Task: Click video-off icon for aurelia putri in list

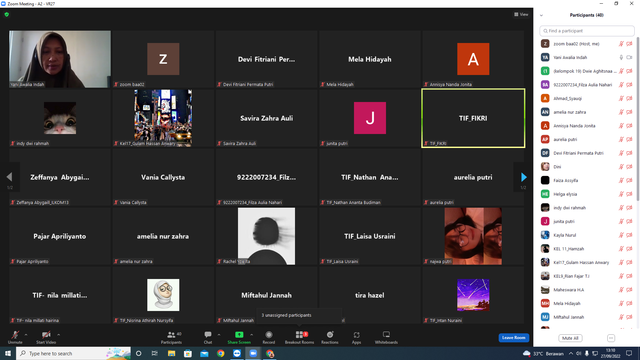Action: (x=629, y=140)
